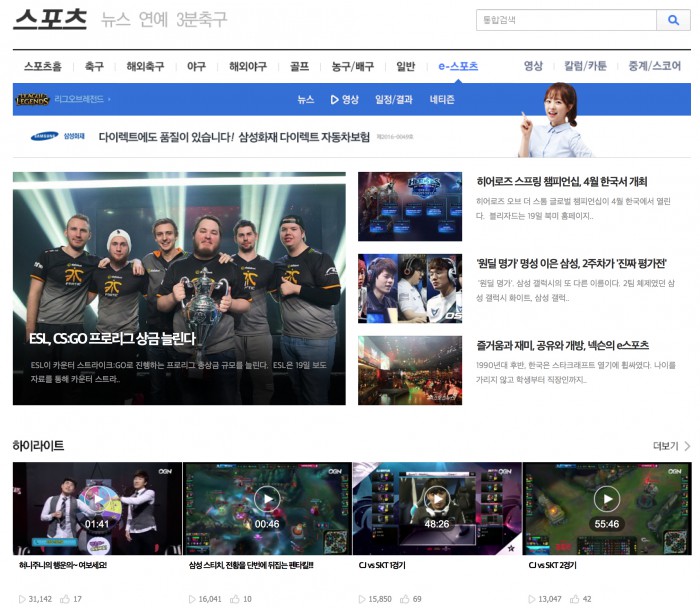Screen dimensions: 700x608
Task: Click thumbs-up icon showing 69 likes
Action: click(406, 599)
